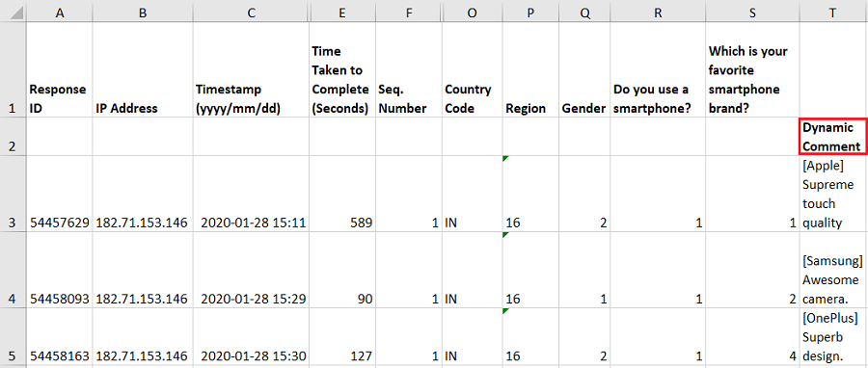Click Gender value in row 5

[584, 336]
